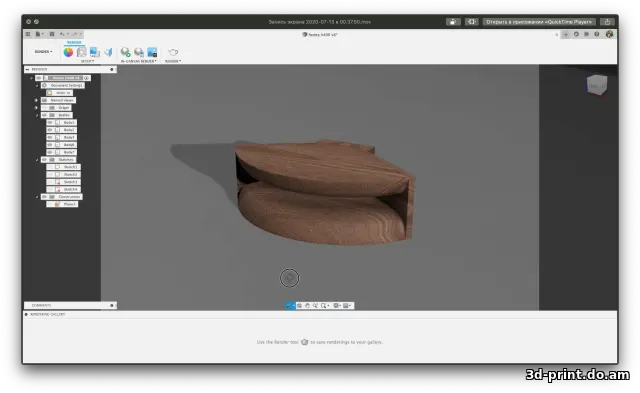Open the IN-CANVAS RENDER dropdown menu
The image size is (640, 393).
pos(139,61)
